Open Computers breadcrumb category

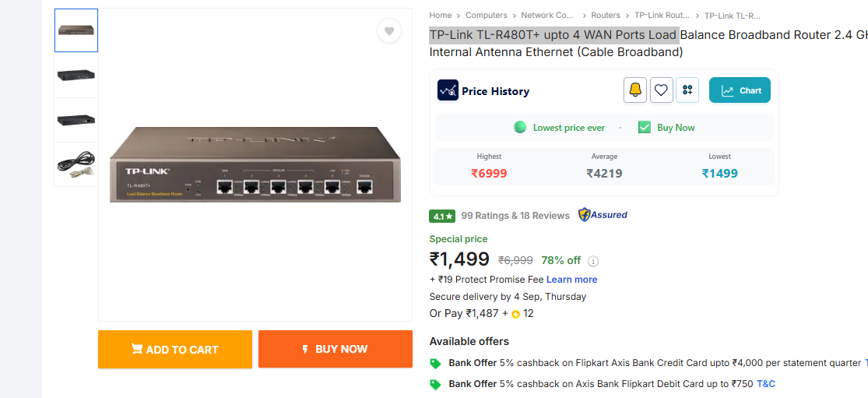point(486,15)
